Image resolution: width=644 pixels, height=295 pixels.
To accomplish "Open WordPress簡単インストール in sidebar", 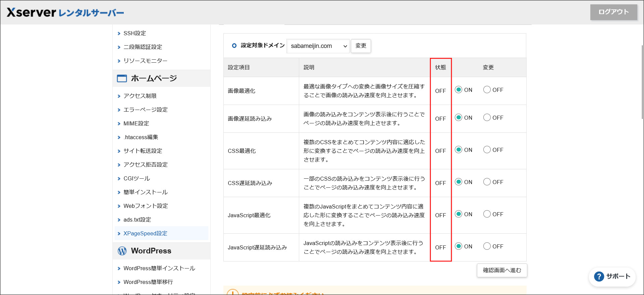I will [159, 268].
